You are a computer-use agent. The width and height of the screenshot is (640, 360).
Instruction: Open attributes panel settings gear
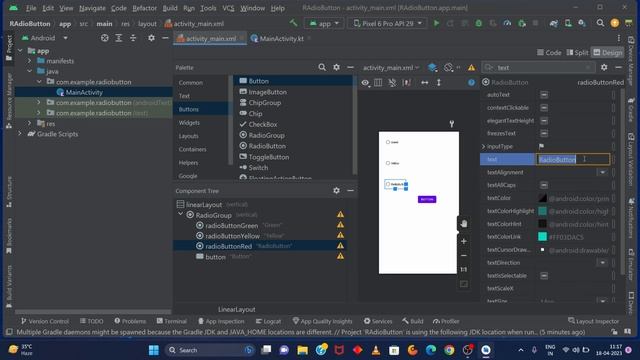click(x=604, y=67)
